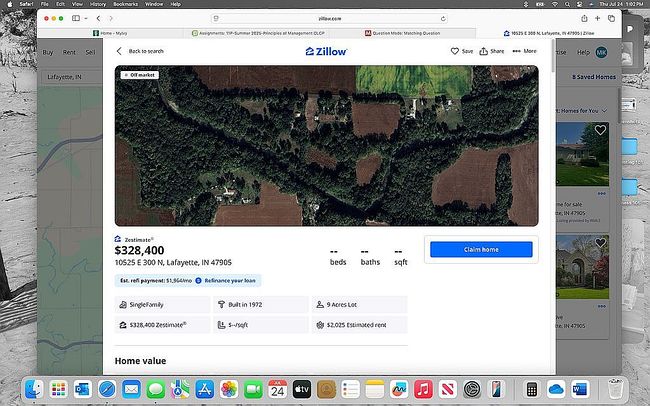The width and height of the screenshot is (650, 406).
Task: Click the SingleFamily fact tile
Action: click(162, 304)
